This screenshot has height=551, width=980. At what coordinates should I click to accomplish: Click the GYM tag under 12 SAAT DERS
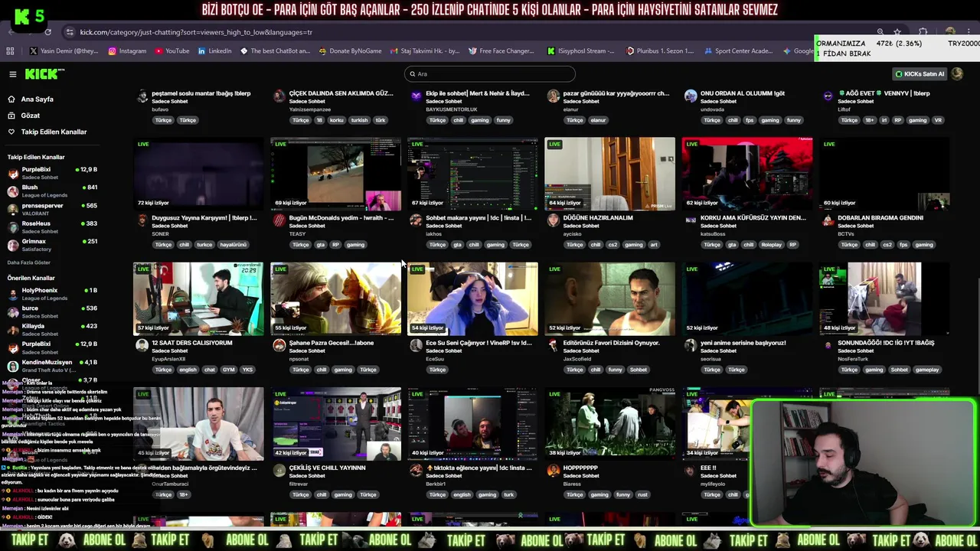tap(229, 370)
